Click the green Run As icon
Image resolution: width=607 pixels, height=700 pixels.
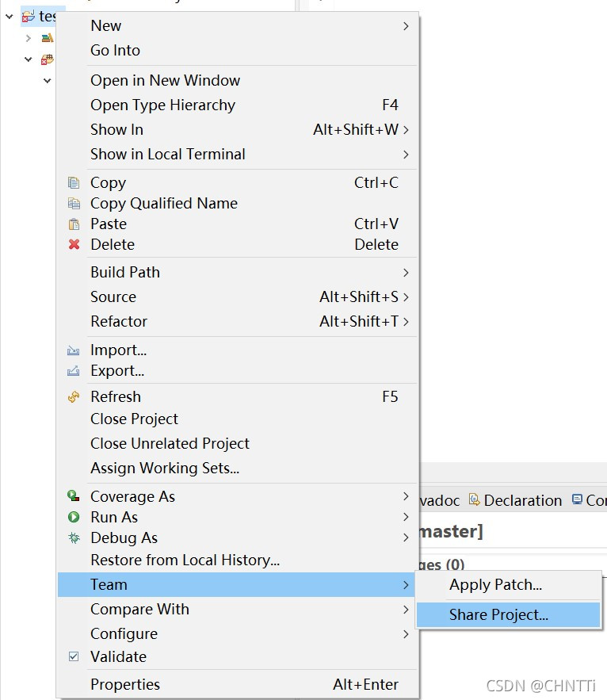point(74,517)
